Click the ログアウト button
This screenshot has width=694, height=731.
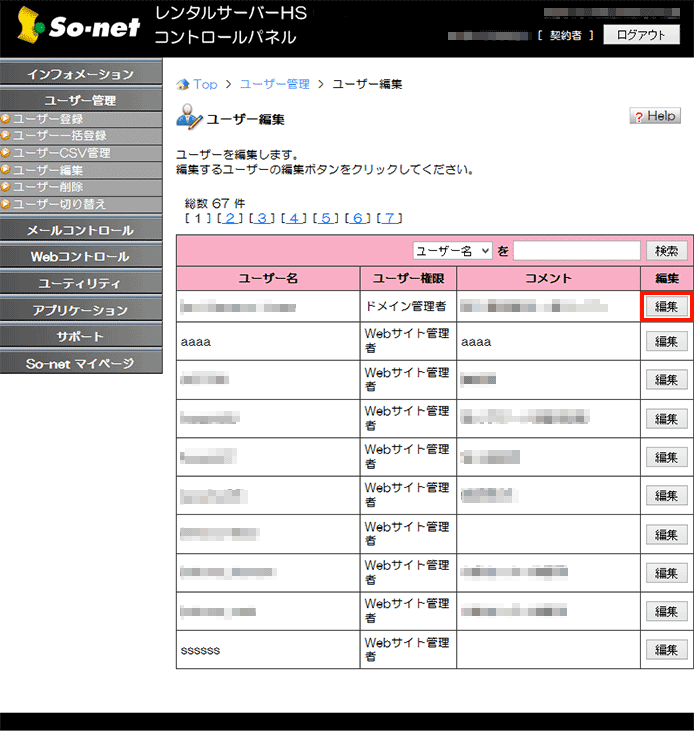(x=641, y=35)
